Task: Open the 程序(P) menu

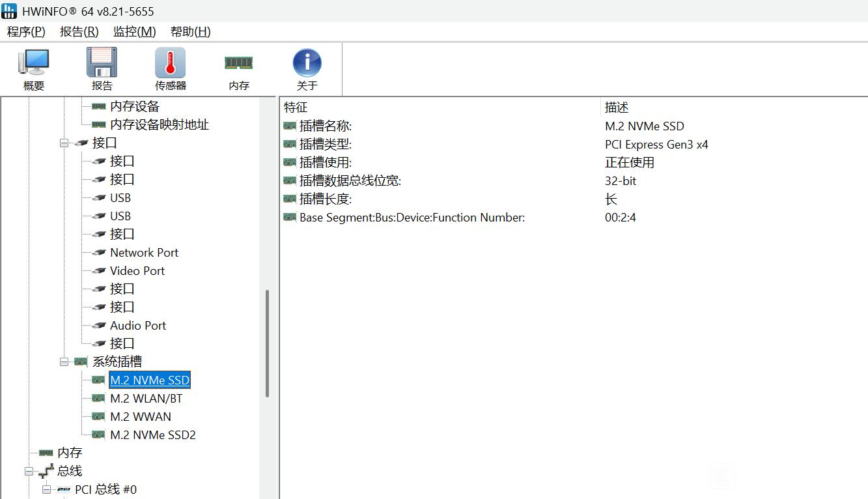Action: pyautogui.click(x=26, y=31)
